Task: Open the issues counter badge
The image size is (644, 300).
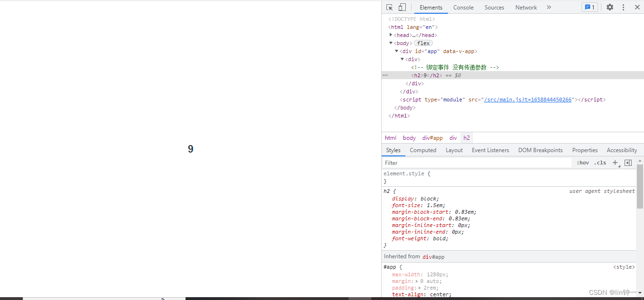Action: point(590,8)
